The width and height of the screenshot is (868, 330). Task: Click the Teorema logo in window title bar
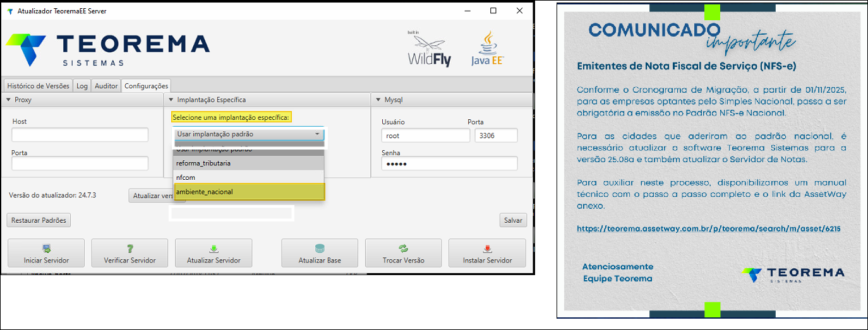9,11
